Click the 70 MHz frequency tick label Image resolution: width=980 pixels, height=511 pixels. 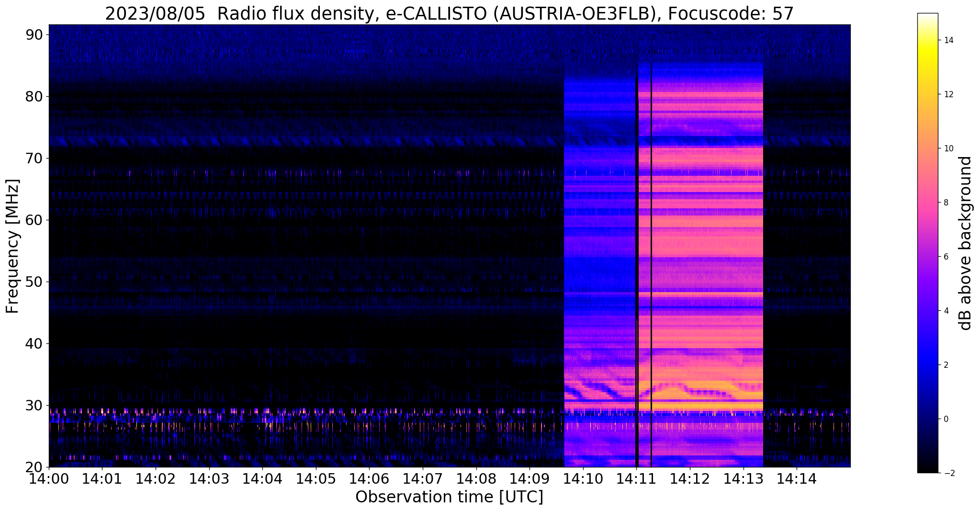[x=34, y=158]
